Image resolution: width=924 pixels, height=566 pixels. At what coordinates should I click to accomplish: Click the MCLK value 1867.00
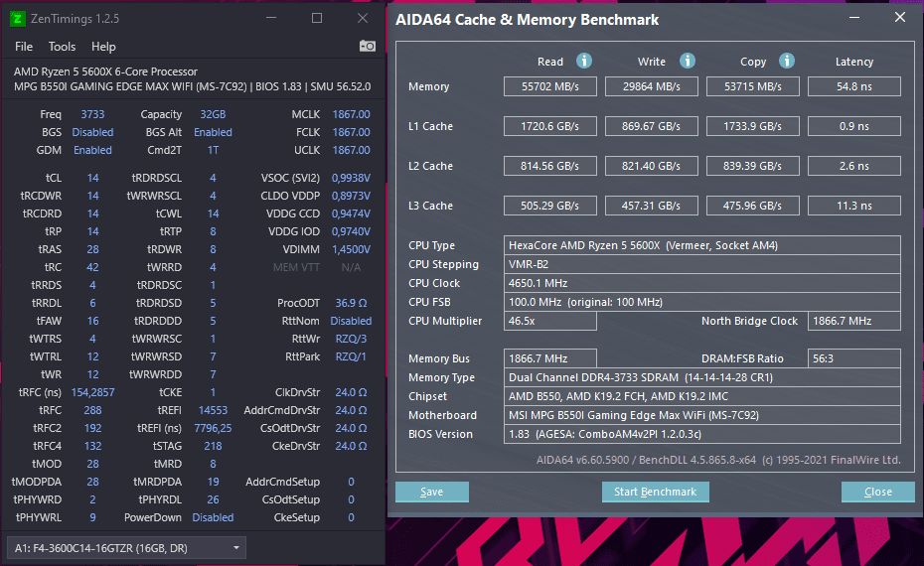click(x=351, y=114)
